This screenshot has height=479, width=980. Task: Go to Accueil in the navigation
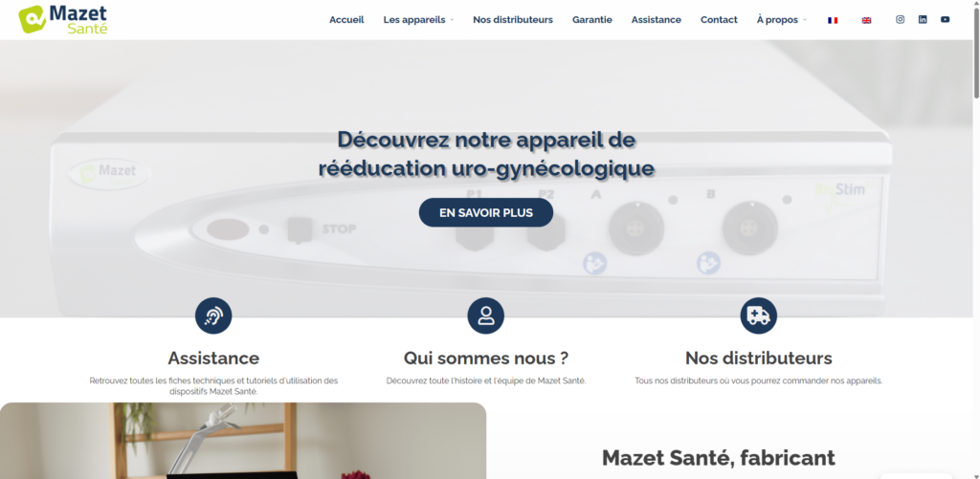(346, 19)
